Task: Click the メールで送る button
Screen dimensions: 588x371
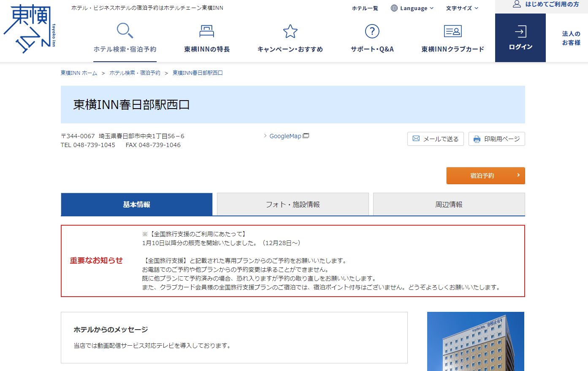Action: point(436,139)
